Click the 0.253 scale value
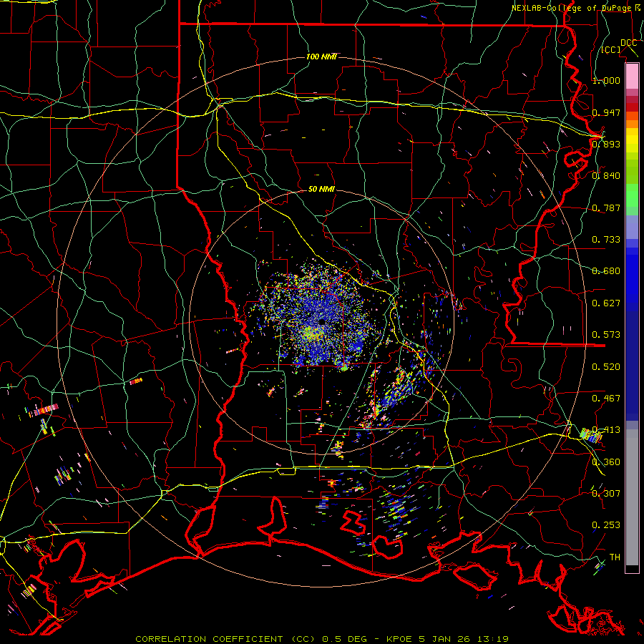The width and height of the screenshot is (644, 644). pos(606,525)
